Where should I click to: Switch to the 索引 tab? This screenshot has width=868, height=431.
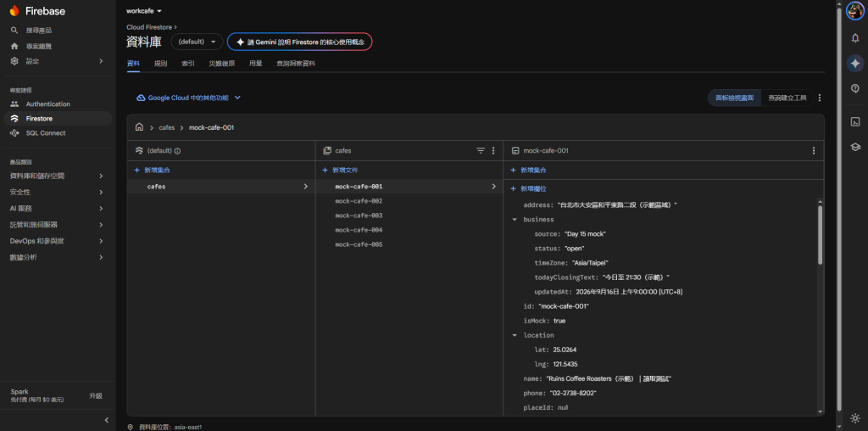188,64
